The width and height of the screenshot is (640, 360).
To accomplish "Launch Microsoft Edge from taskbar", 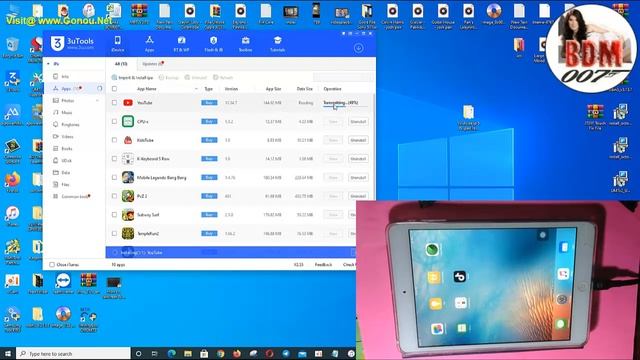I will tap(171, 353).
